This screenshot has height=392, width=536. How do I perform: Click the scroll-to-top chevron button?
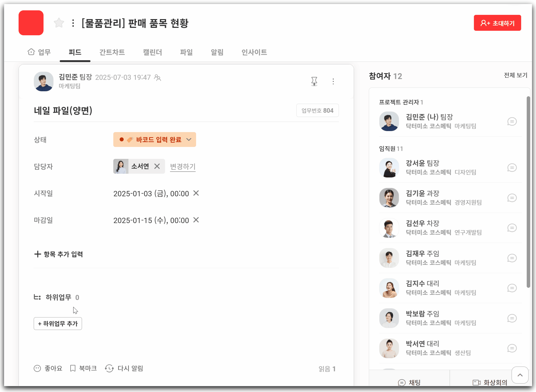[x=520, y=375]
